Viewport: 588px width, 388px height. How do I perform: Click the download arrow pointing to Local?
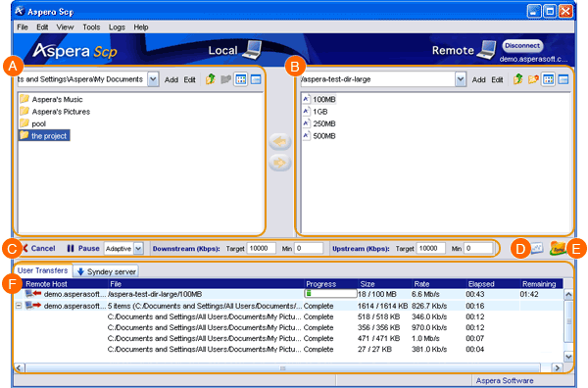(x=279, y=141)
